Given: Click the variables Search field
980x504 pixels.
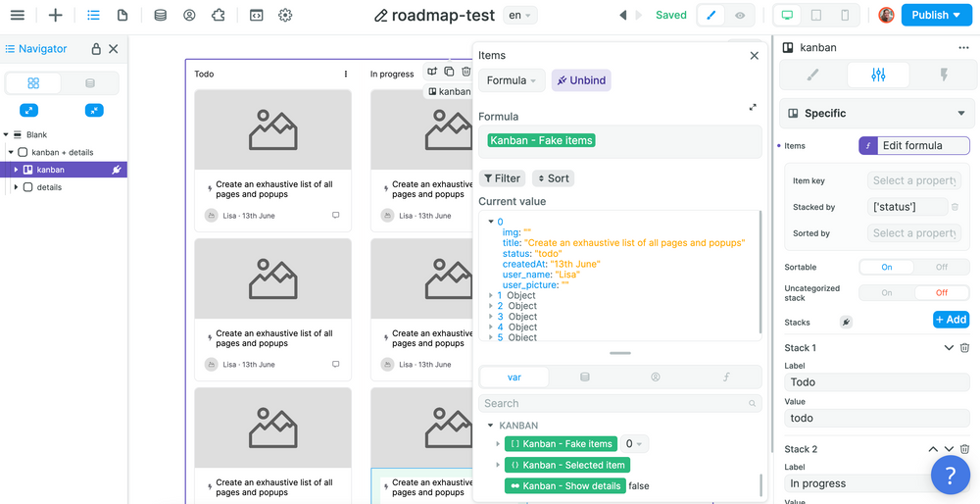Looking at the screenshot, I should coord(612,403).
